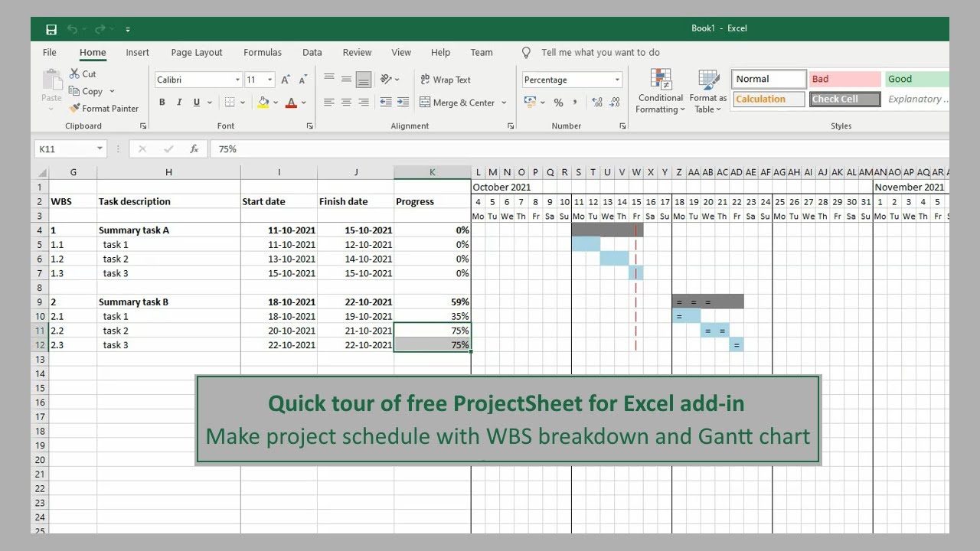Open the Font dialog launcher
980x551 pixels.
(x=310, y=126)
